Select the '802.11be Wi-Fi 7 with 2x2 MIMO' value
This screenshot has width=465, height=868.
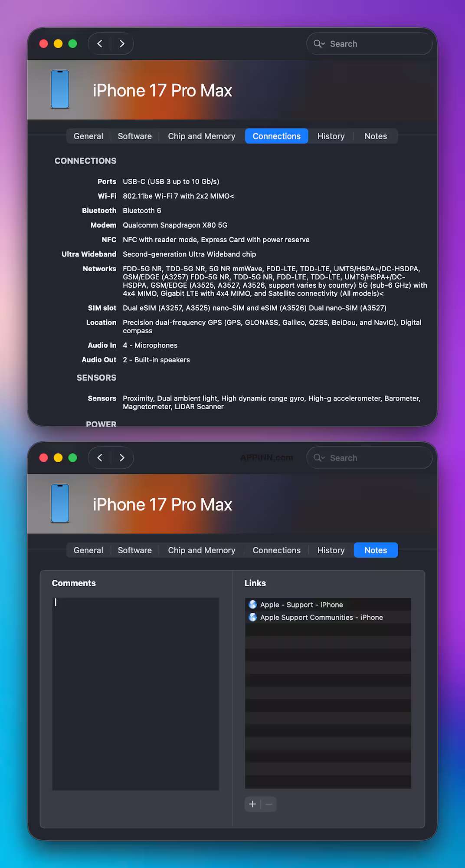click(x=178, y=196)
